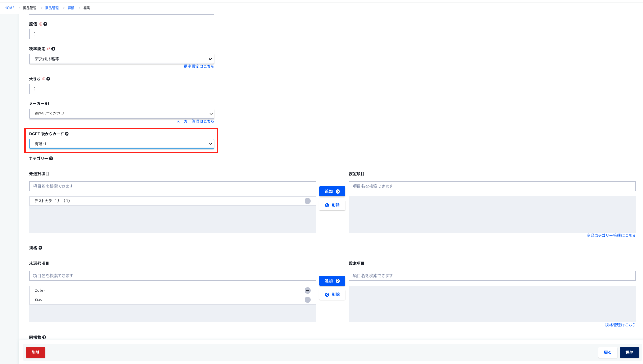Follow the 税率設定はこちら link

coord(199,67)
